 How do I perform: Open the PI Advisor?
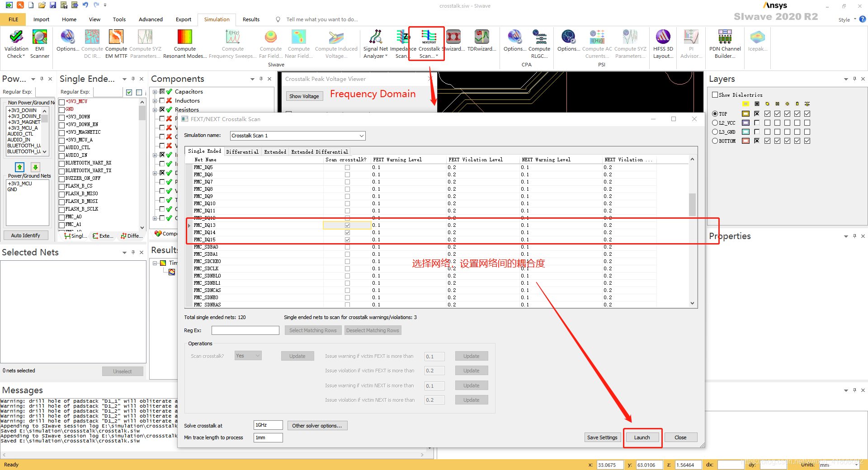691,44
